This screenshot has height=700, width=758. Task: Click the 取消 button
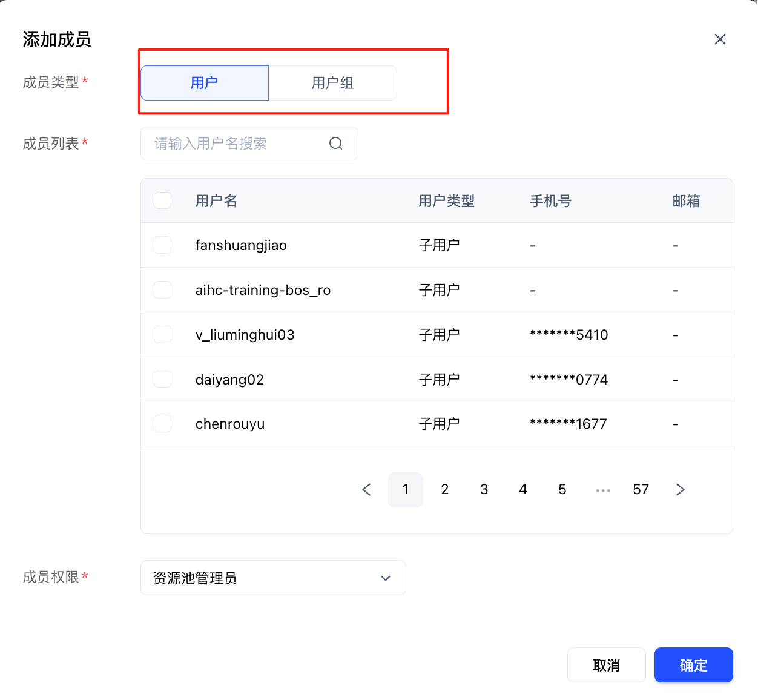tap(607, 665)
